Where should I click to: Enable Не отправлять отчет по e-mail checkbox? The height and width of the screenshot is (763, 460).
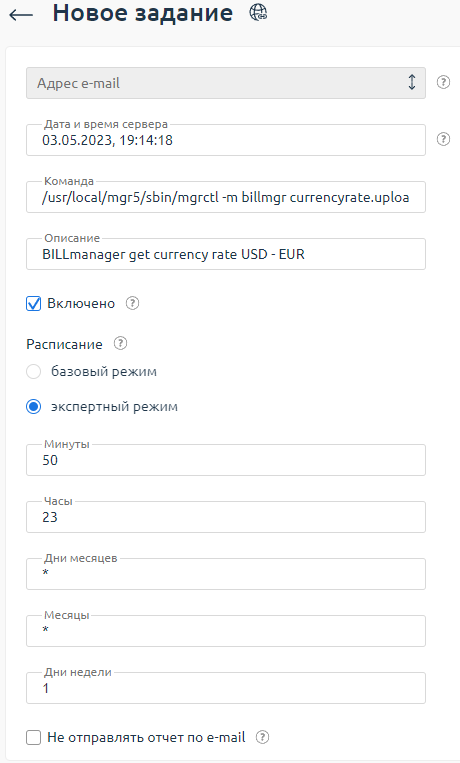click(34, 738)
